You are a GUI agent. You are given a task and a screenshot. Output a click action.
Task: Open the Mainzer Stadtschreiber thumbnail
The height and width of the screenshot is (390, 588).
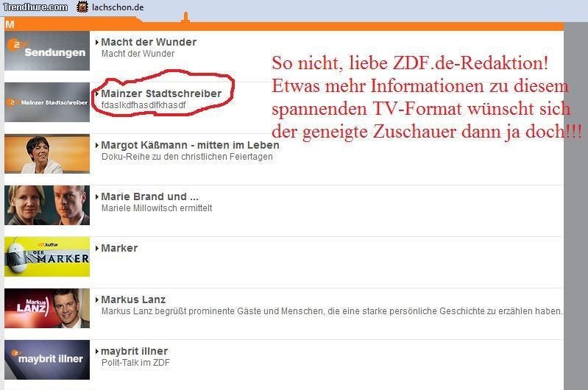tap(47, 102)
